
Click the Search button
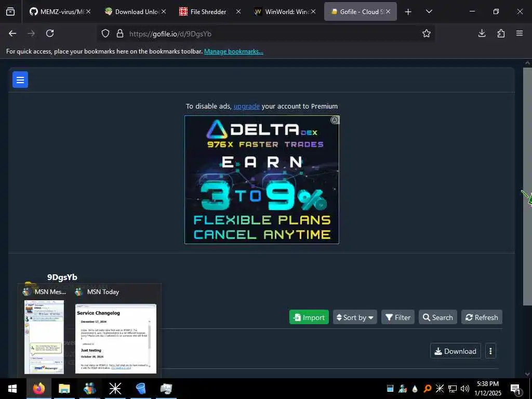(x=437, y=317)
